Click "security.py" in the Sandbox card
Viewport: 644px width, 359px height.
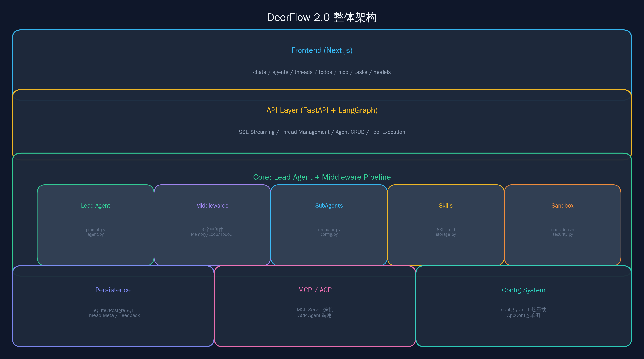[563, 234]
